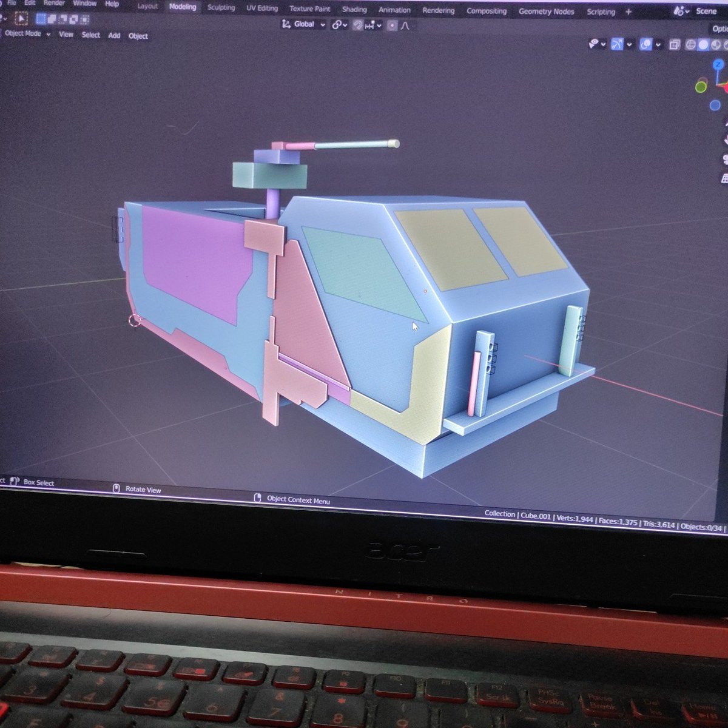Click the transform pivot point link icon
This screenshot has width=728, height=728.
point(336,25)
